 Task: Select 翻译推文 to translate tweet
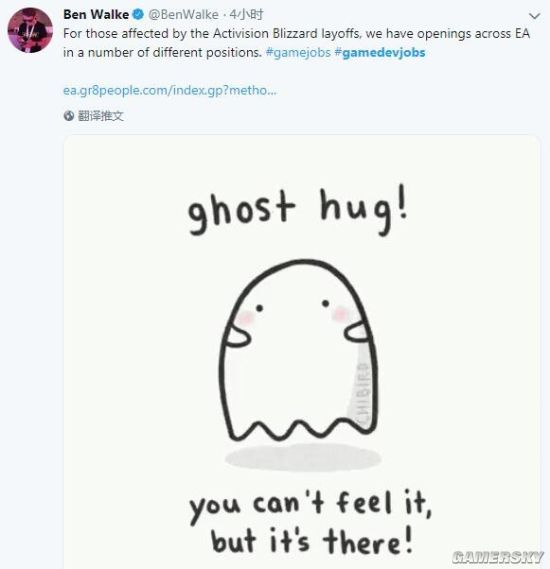coord(100,116)
